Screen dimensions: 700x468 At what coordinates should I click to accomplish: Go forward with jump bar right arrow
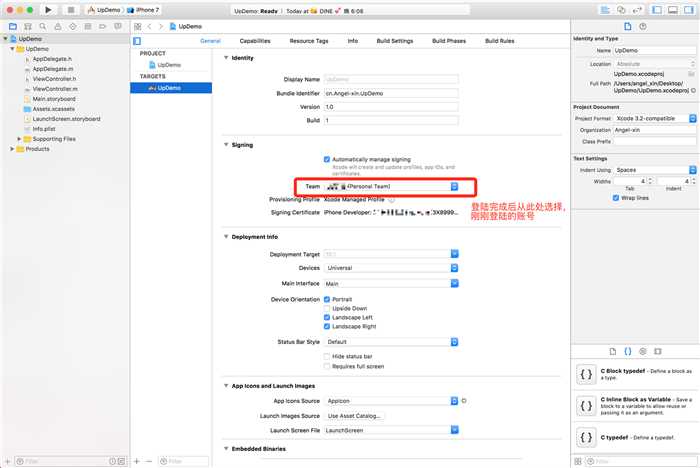(161, 27)
